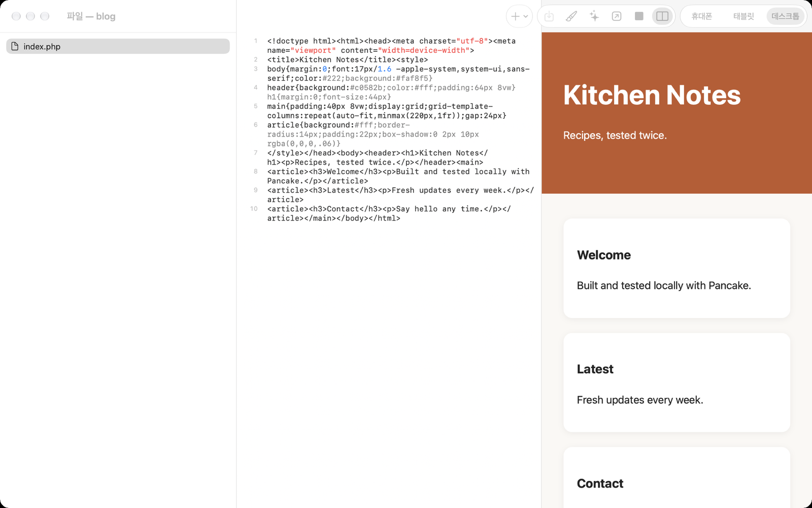Click the download/import tray icon

pyautogui.click(x=549, y=16)
